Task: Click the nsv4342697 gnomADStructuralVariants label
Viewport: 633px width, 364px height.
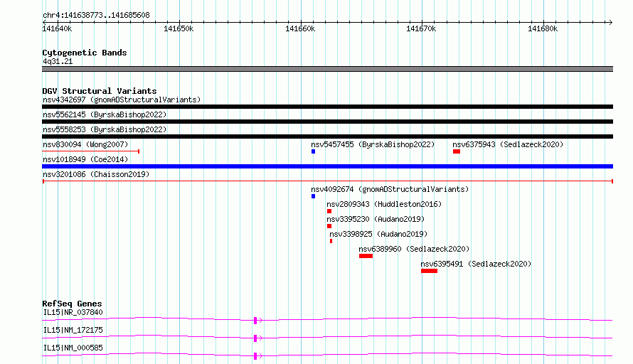Action: coord(122,100)
